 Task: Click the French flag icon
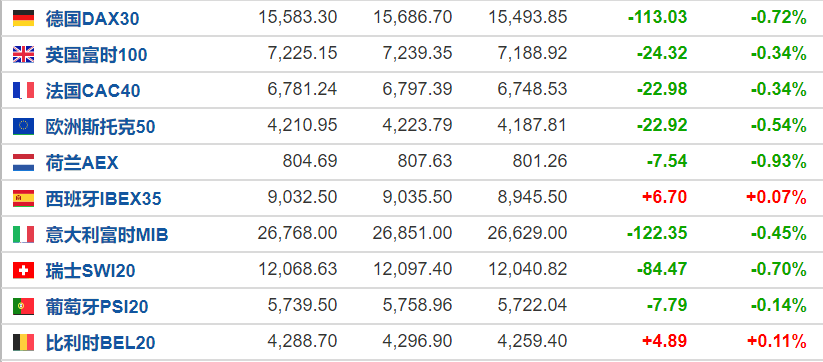[x=24, y=90]
